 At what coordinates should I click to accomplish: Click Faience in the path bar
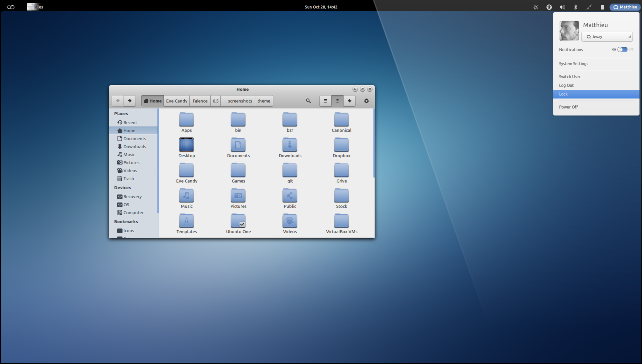(x=200, y=101)
